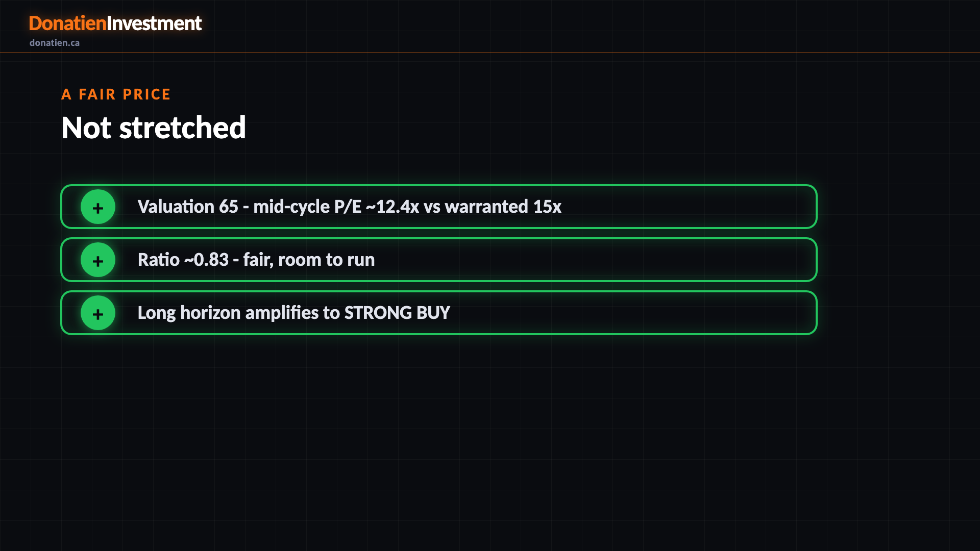Select the 'Not stretched' slide title
This screenshot has height=551, width=980.
pyautogui.click(x=154, y=128)
